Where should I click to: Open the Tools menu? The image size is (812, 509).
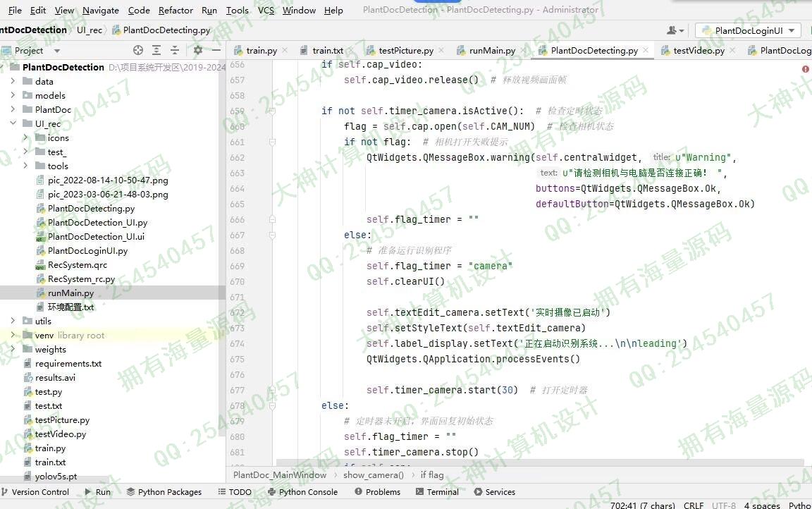pos(237,10)
